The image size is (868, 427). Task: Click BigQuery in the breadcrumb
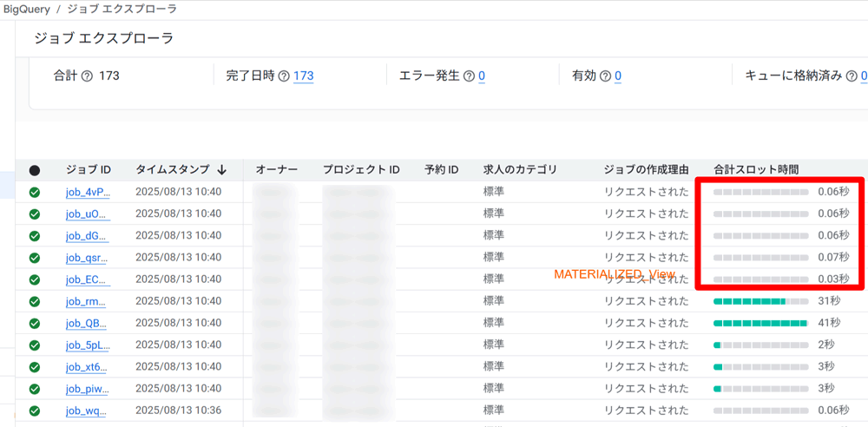27,10
